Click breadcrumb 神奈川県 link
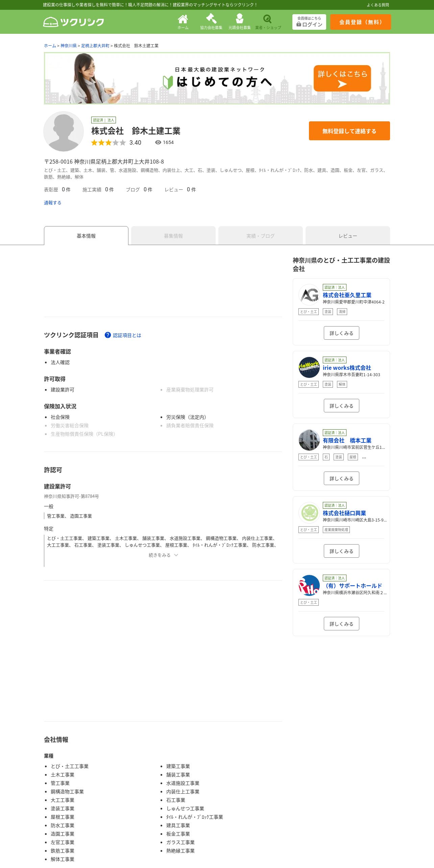The width and height of the screenshot is (434, 868). click(x=69, y=46)
